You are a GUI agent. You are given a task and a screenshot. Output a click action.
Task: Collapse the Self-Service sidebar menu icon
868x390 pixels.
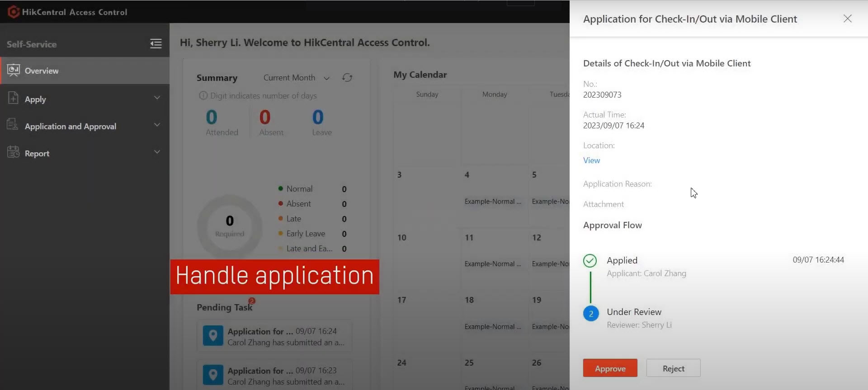click(156, 43)
